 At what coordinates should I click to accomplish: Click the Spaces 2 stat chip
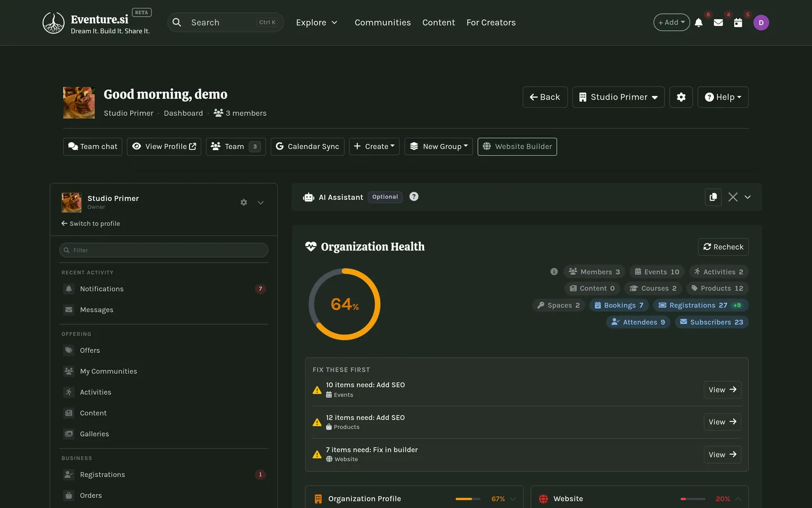point(558,305)
